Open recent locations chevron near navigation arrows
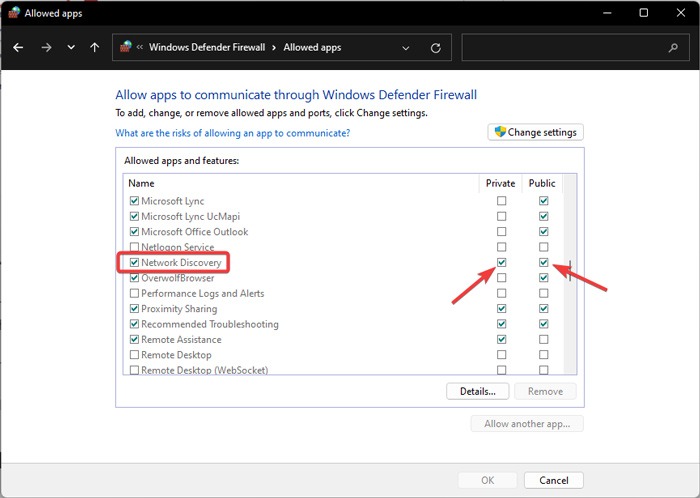 tap(71, 47)
